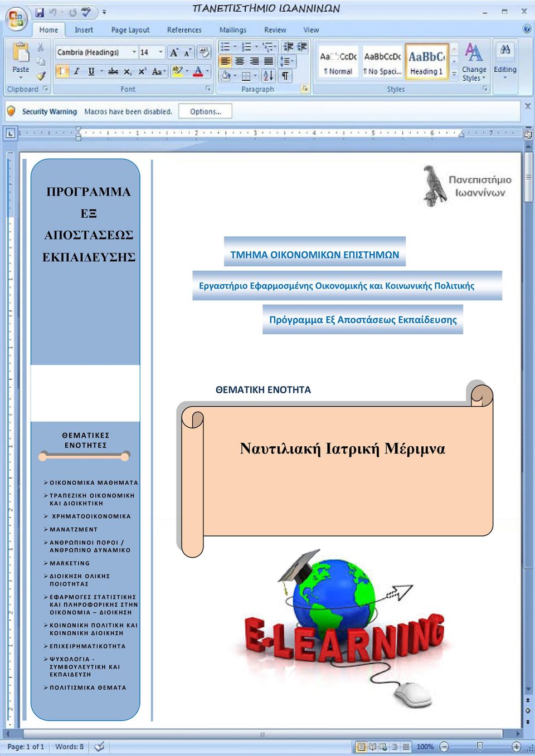The width and height of the screenshot is (535, 756).
Task: Open Change Case dropdown
Action: point(159,71)
